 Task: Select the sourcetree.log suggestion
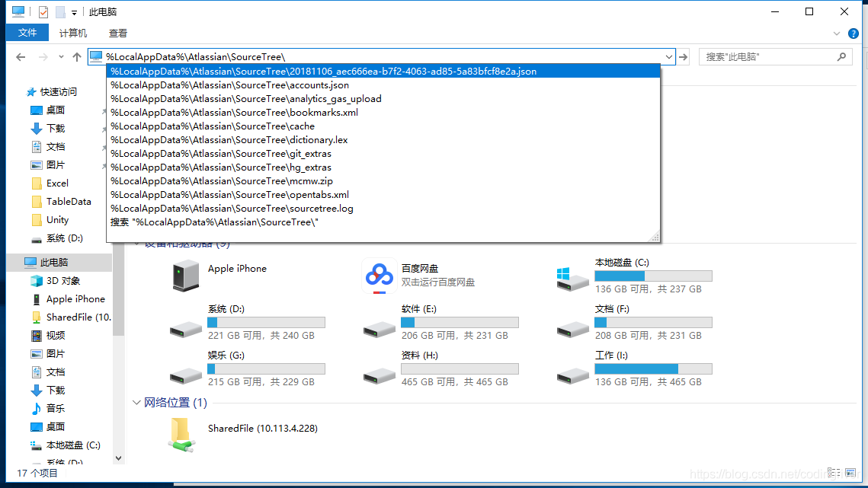(383, 209)
